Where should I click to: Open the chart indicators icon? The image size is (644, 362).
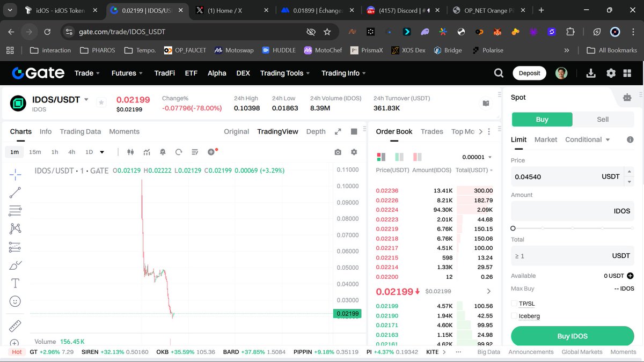147,152
